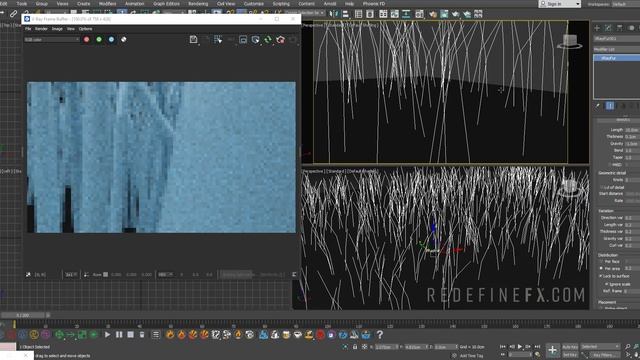Screen dimensions: 640x360
Task: Open the Create tab in command panel
Action: (x=597, y=28)
